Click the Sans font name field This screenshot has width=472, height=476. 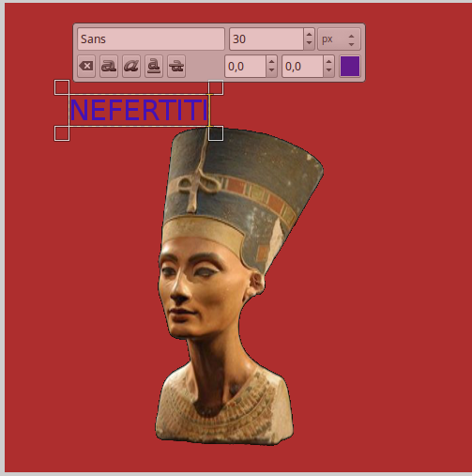pos(151,39)
